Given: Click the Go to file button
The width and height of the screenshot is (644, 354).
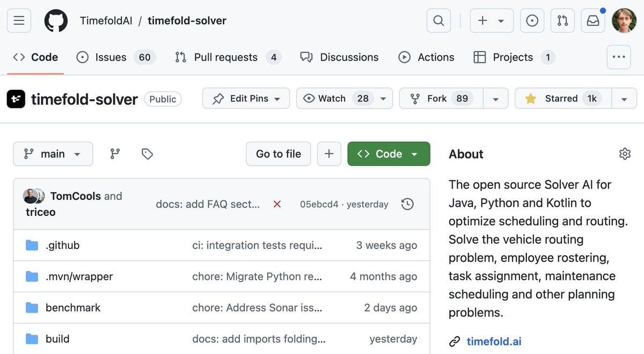Looking at the screenshot, I should coord(279,154).
